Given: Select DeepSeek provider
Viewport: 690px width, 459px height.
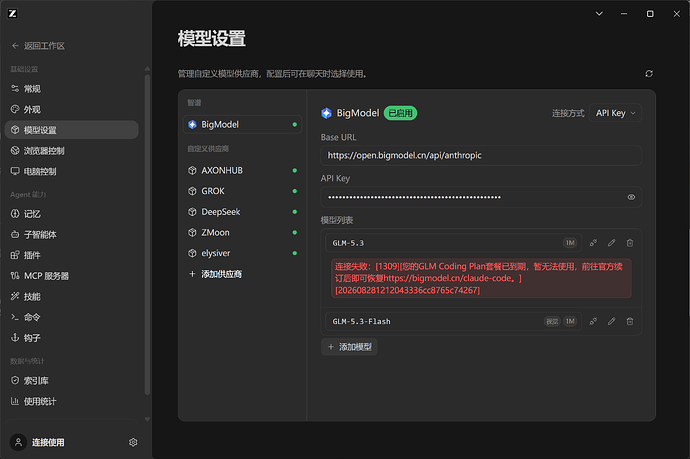Looking at the screenshot, I should pos(242,212).
